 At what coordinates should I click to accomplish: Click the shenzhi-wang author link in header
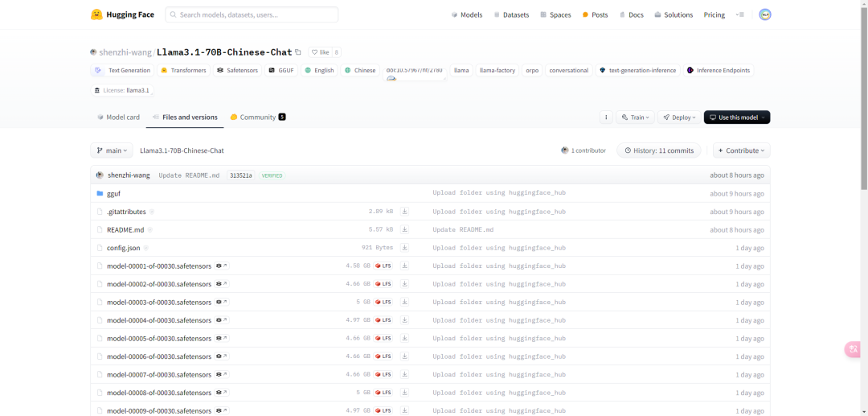(x=125, y=52)
